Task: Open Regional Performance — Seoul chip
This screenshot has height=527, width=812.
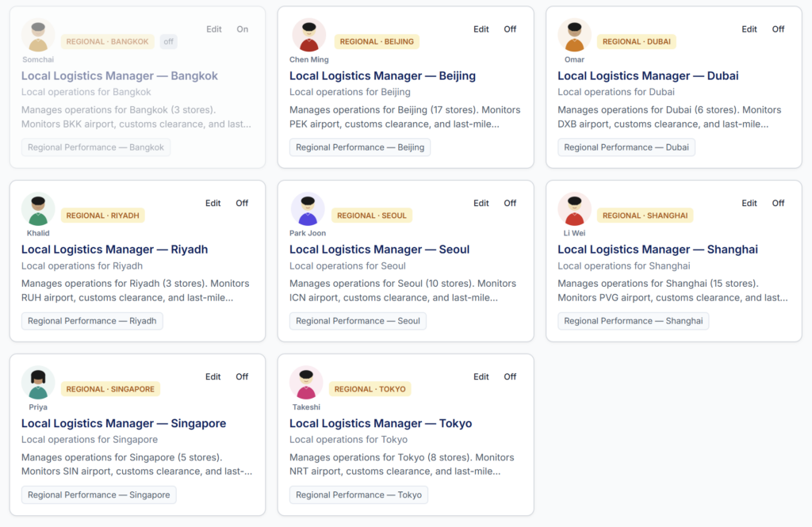Action: click(358, 321)
